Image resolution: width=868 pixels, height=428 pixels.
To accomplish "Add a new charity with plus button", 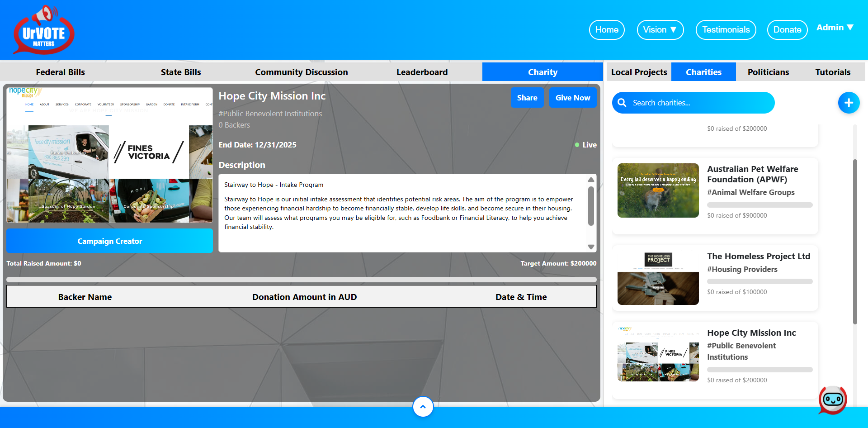I will point(849,103).
